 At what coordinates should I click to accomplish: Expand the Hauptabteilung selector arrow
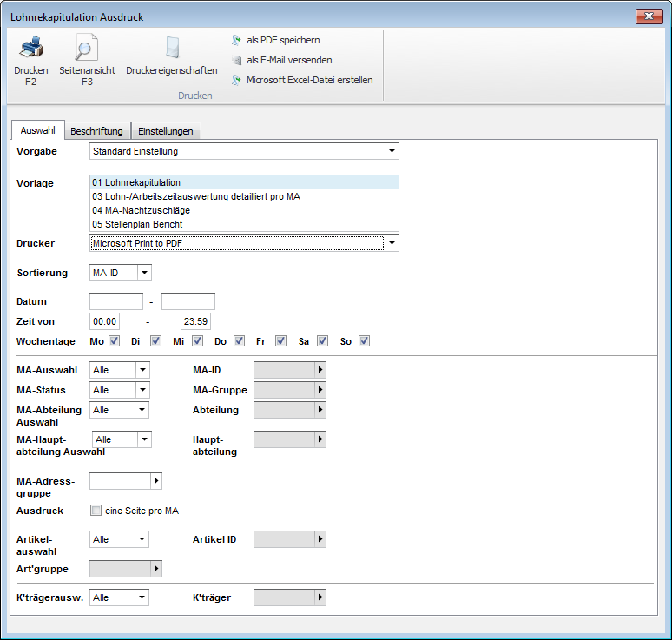click(320, 439)
